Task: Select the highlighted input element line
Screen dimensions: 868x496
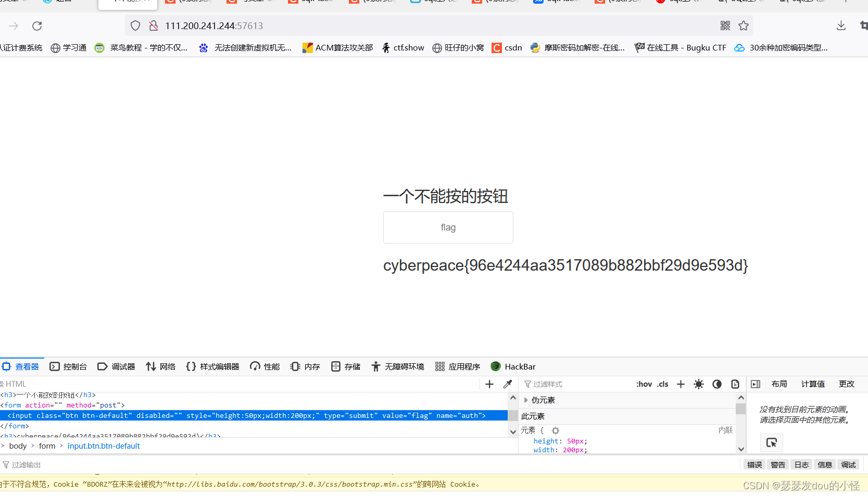Action: point(254,415)
